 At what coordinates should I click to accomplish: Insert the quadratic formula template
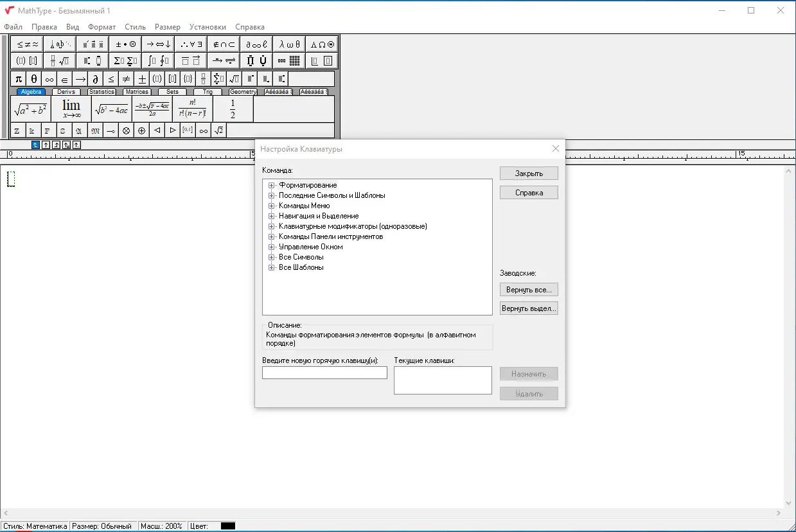tap(152, 109)
